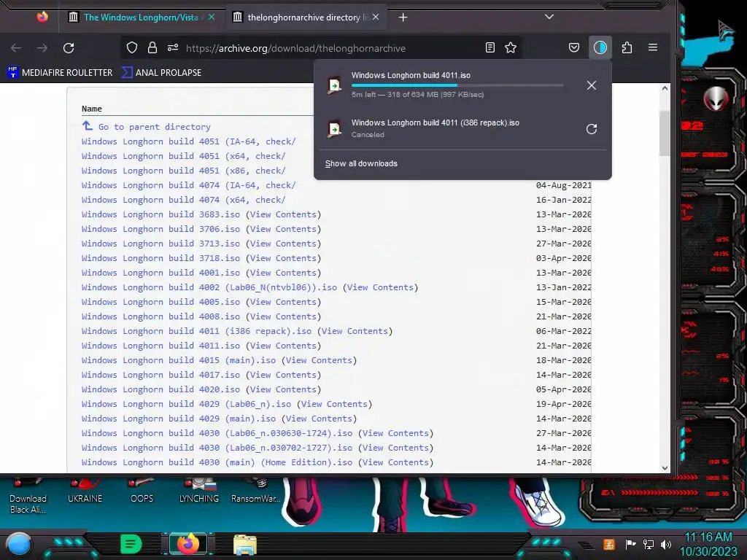The width and height of the screenshot is (747, 560).
Task: Click the address bar URL field
Action: point(295,48)
